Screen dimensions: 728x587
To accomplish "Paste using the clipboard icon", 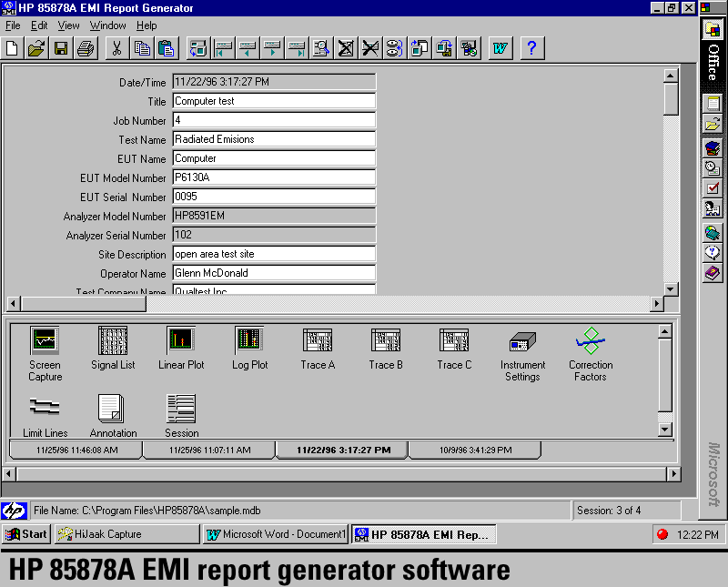I will 167,48.
